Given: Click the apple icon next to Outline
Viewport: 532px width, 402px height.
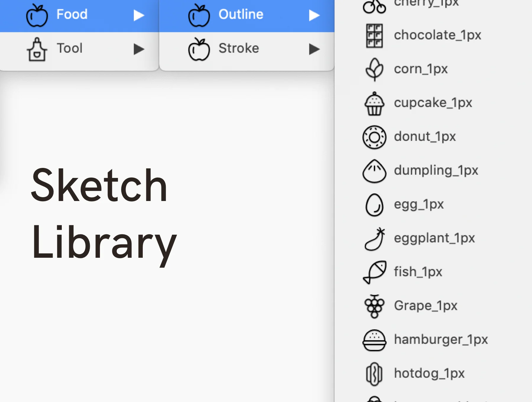Looking at the screenshot, I should click(x=199, y=15).
